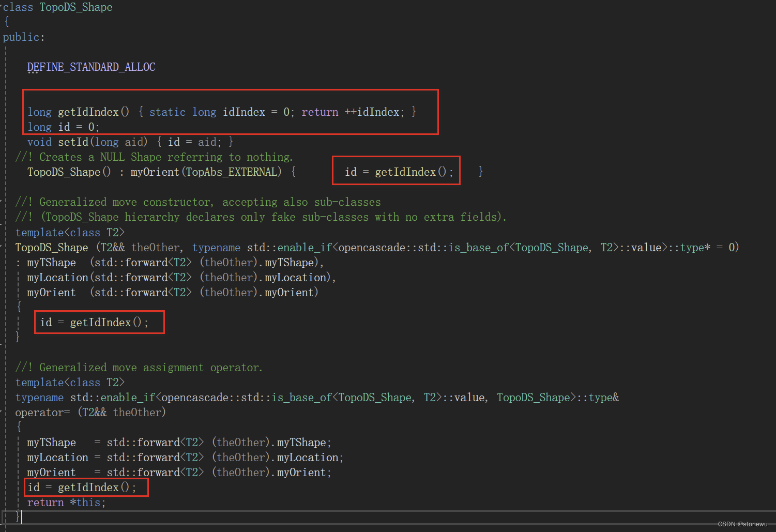Click 'return ++idIndex;' statement
This screenshot has width=776, height=532.
click(x=353, y=112)
